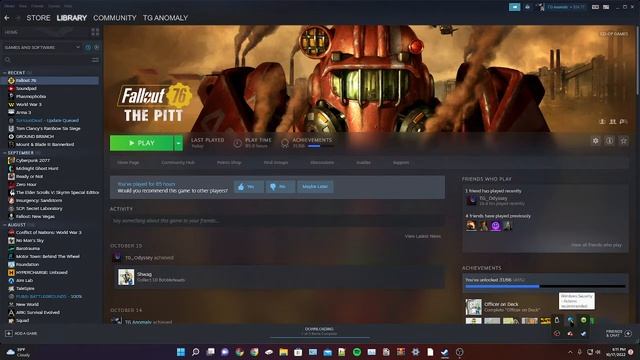
Task: Open Fallout 76 Store Page tab
Action: [128, 162]
